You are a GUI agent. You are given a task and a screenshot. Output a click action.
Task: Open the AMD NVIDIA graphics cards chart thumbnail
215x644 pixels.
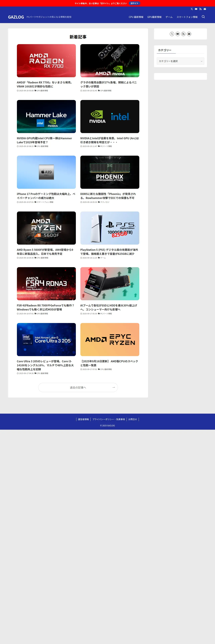(110, 61)
